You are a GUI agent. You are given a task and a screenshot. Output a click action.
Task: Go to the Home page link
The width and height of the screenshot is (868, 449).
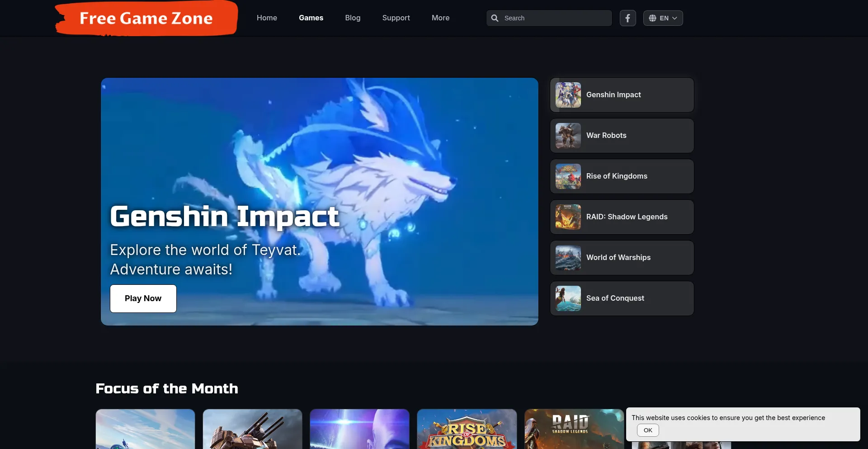click(267, 18)
